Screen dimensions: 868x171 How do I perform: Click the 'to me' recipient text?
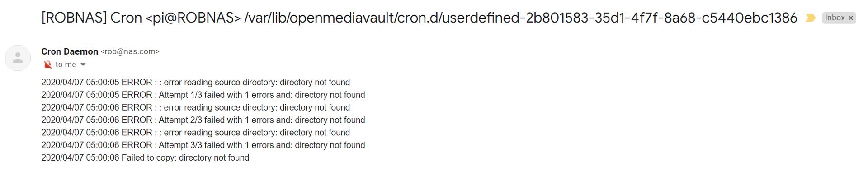pos(66,65)
